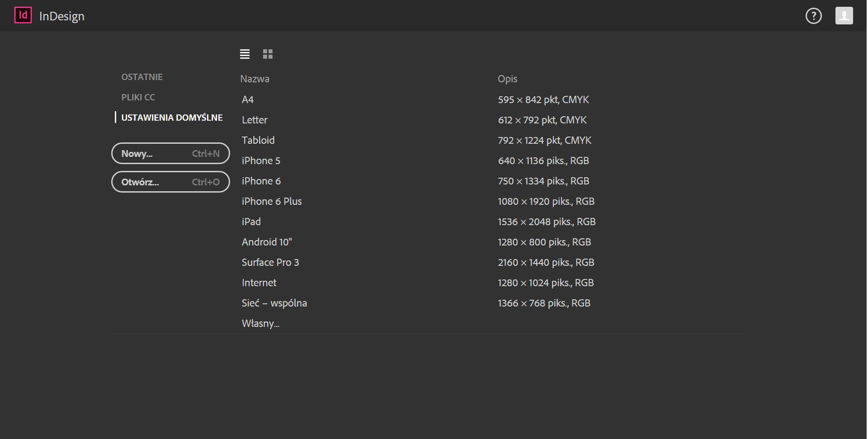Viewport: 868px width, 439px height.
Task: Click description 1280 × 1024 piks., RGB
Action: coord(546,283)
